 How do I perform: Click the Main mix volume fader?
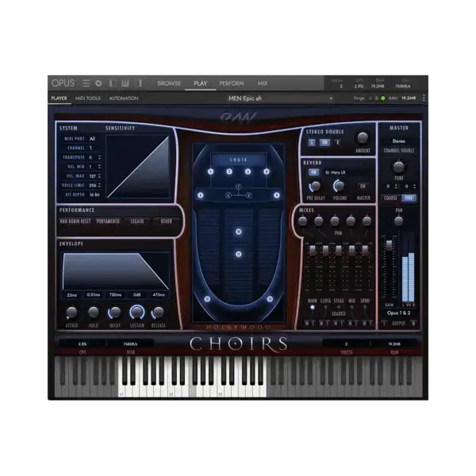[312, 250]
